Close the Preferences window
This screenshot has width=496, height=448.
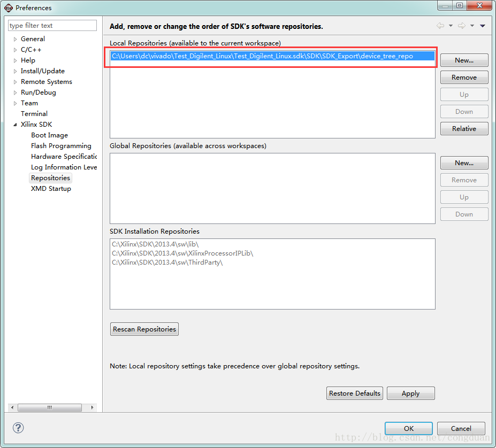479,5
